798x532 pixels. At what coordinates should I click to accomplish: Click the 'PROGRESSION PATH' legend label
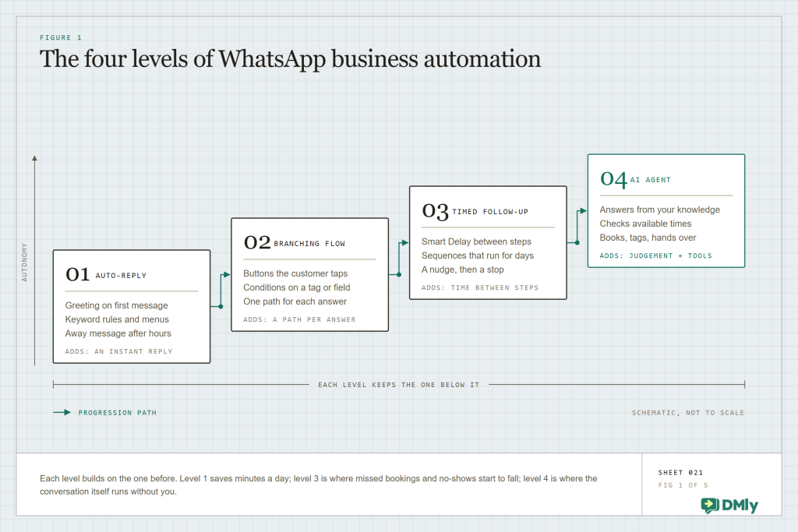tap(118, 413)
